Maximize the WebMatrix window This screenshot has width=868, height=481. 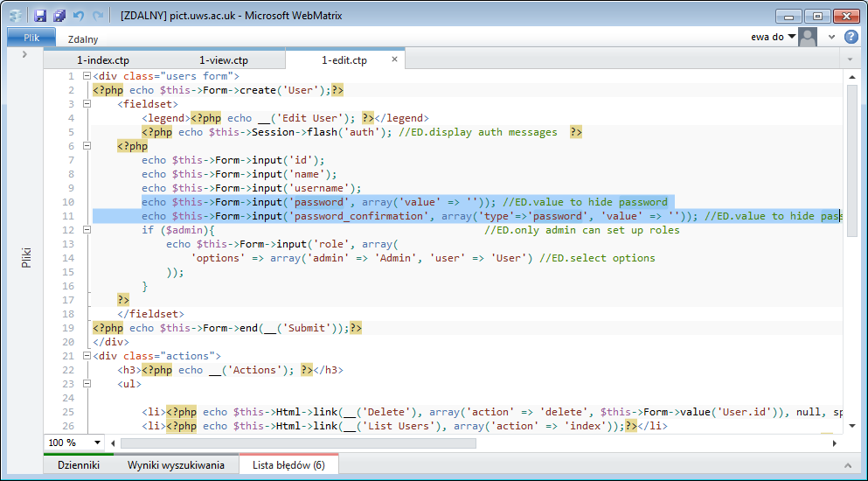pos(816,16)
